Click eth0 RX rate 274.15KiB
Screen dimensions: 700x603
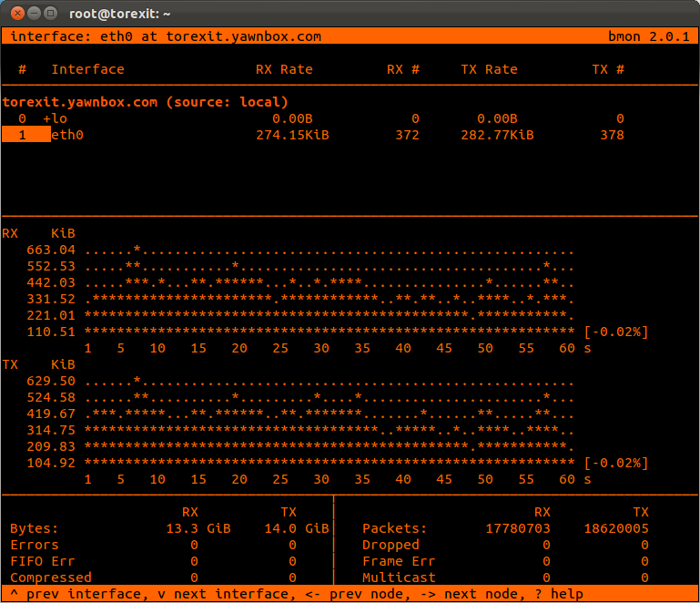pyautogui.click(x=292, y=135)
